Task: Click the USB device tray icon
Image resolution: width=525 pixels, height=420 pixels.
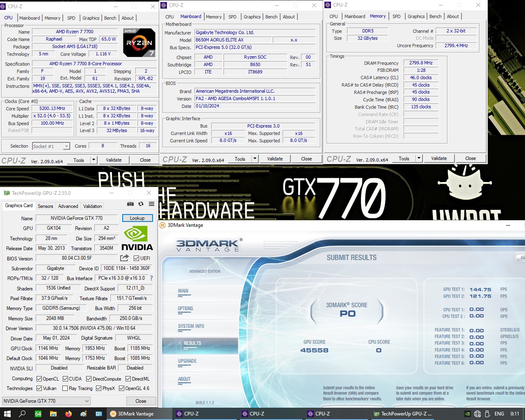Action: (x=488, y=414)
